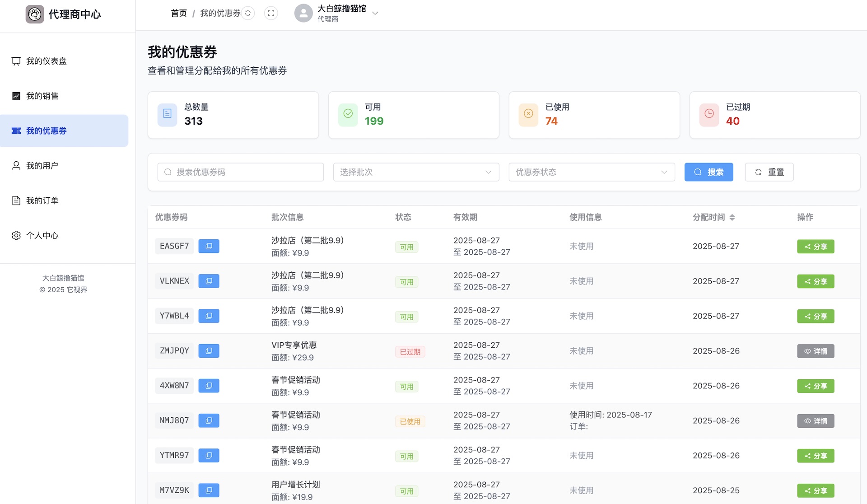Copy coupon code Y7WBL4
Viewport: 867px width, 504px height.
(x=209, y=316)
